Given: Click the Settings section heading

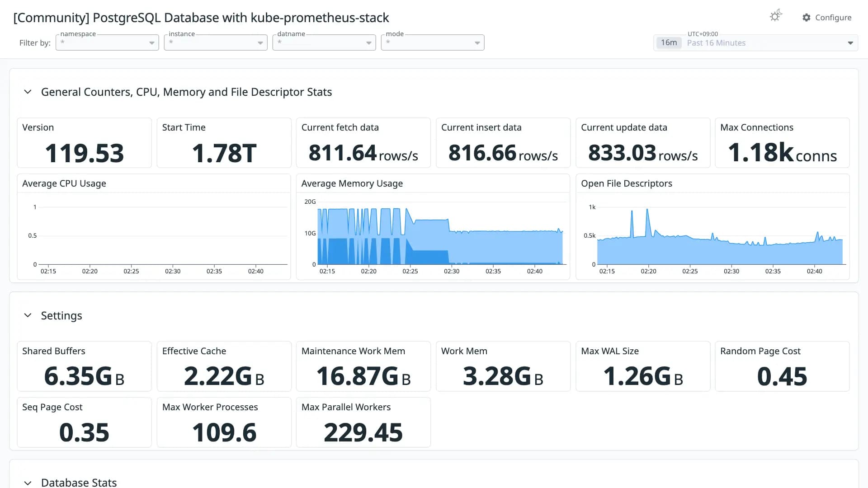Looking at the screenshot, I should tap(61, 315).
